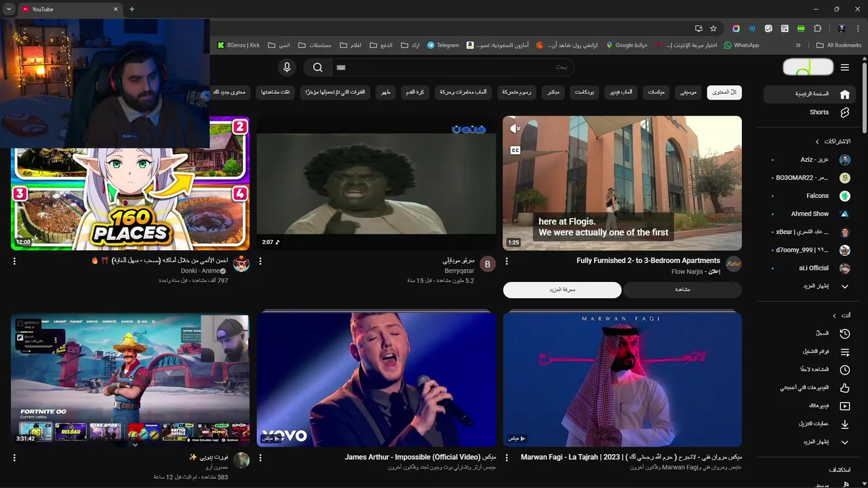This screenshot has height=488, width=868.
Task: Click the search magnifier button
Action: pyautogui.click(x=317, y=67)
